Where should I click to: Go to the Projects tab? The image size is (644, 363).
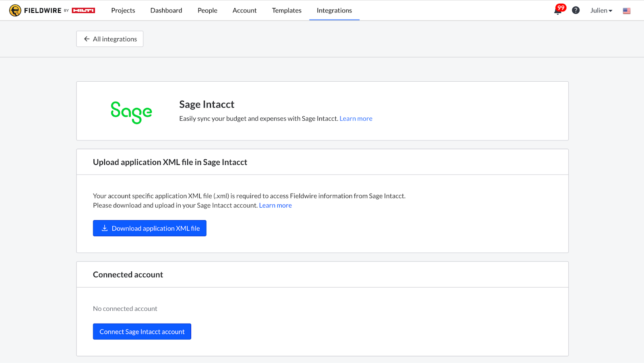pos(123,10)
